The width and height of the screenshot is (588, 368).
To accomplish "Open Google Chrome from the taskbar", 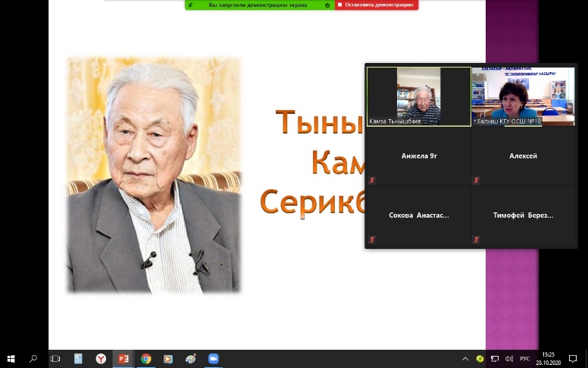I will coord(145,359).
